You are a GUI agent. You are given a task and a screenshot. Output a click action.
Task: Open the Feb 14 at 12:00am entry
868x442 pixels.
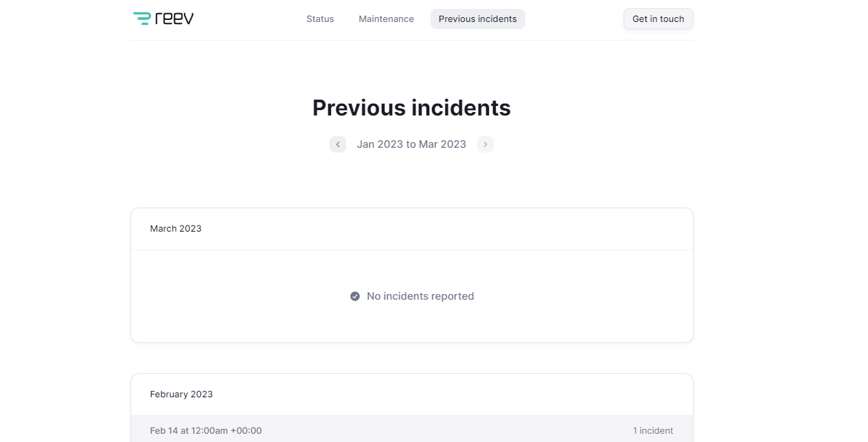(206, 431)
